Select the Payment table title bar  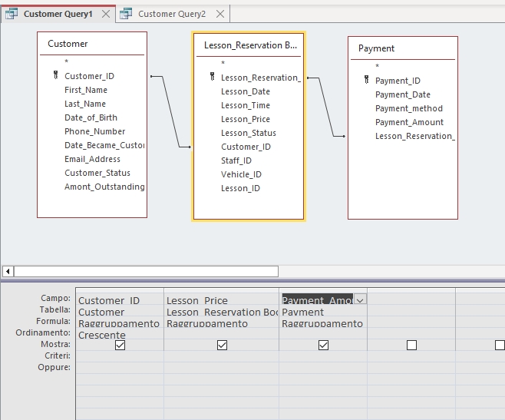[x=403, y=48]
